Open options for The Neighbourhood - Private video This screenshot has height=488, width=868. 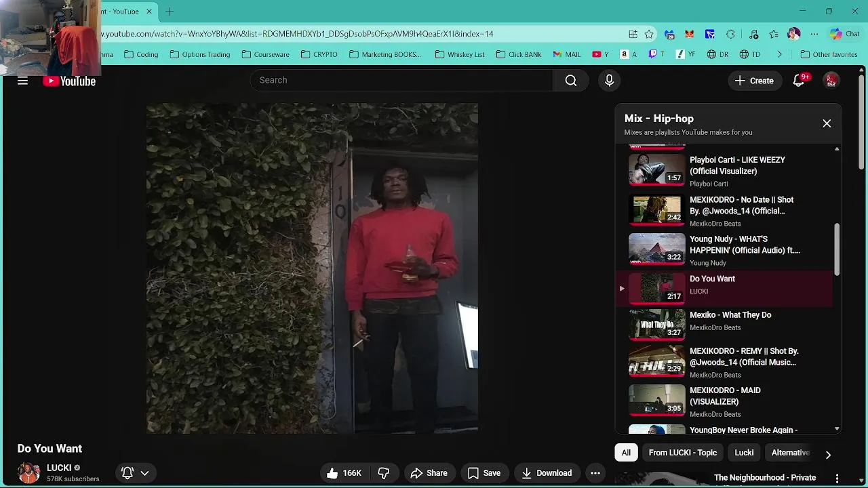point(837,478)
